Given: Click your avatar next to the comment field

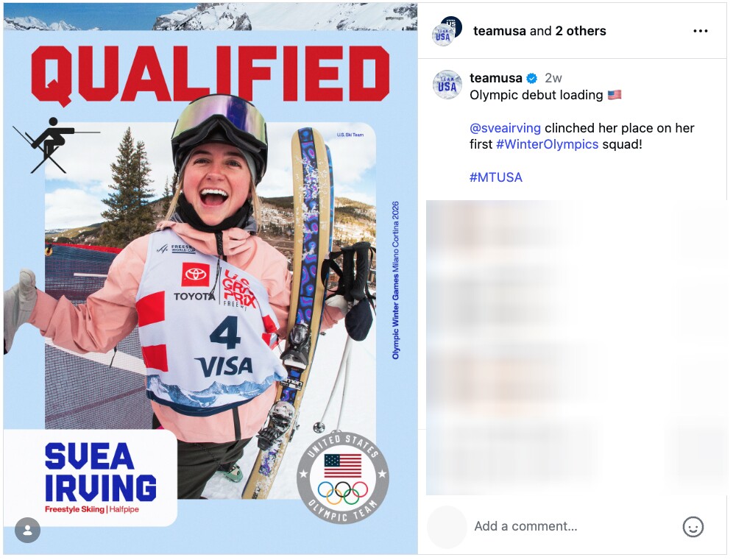Looking at the screenshot, I should pyautogui.click(x=447, y=526).
